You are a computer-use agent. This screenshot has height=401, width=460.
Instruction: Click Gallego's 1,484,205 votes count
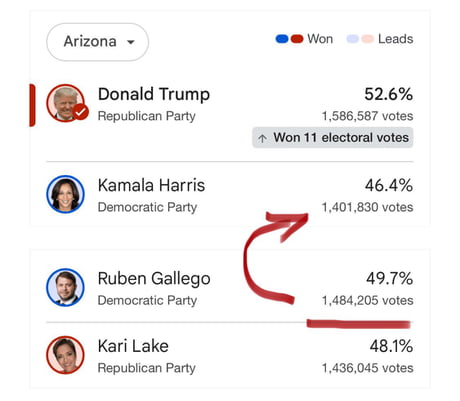pos(367,300)
